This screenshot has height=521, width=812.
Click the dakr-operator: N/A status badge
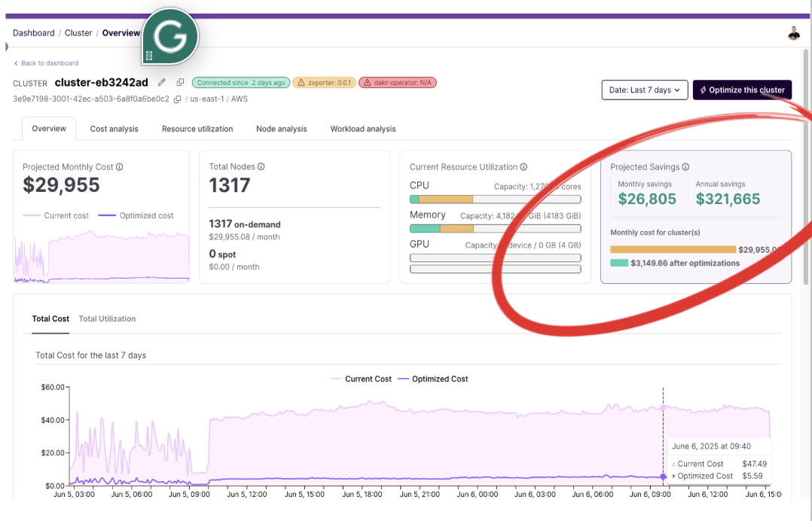(x=398, y=83)
